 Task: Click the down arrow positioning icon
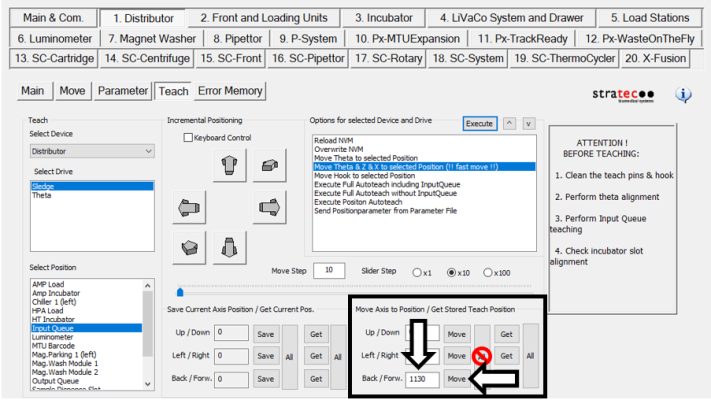(228, 246)
